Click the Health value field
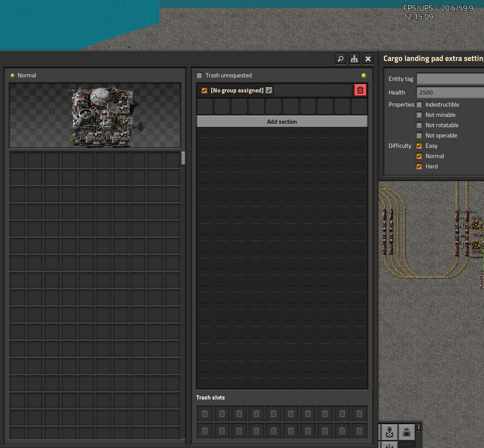 click(x=450, y=92)
